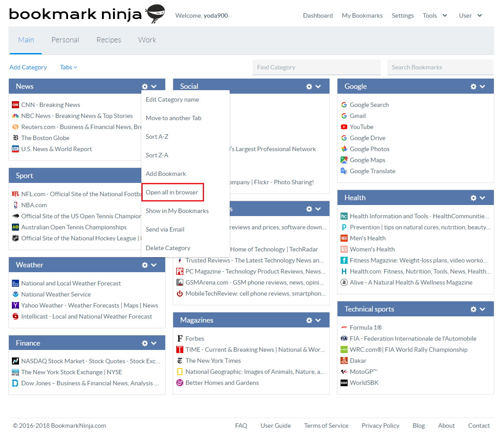The image size is (504, 437).
Task: Open the User dropdown menu
Action: [x=470, y=15]
